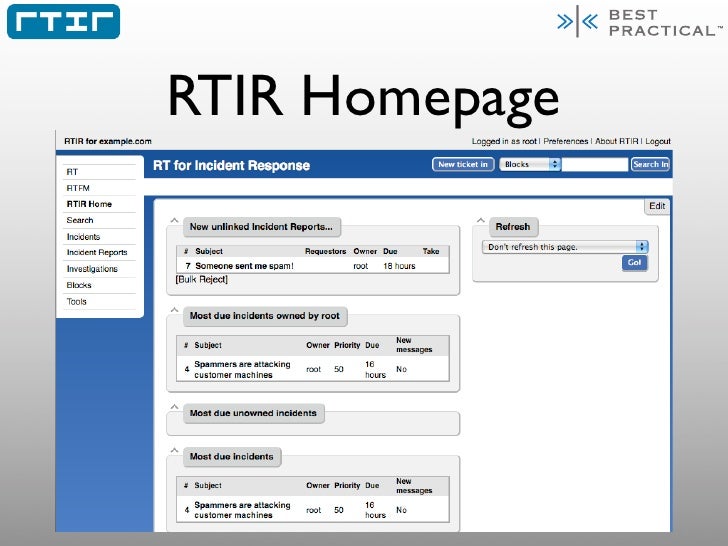728x546 pixels.
Task: Click the Bulk Reject link
Action: coord(202,280)
